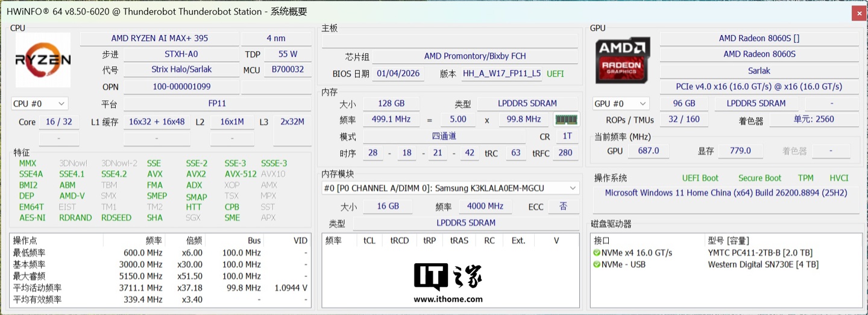
Task: Click the GPU memory size 96 GB
Action: click(684, 104)
